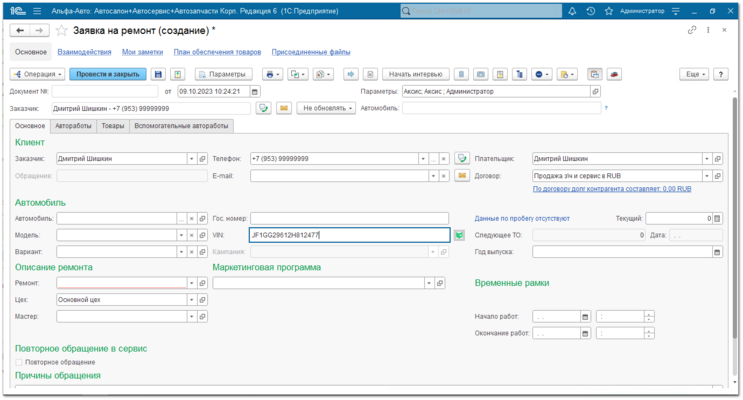
Task: Open the Вспомогательные авторaботы tab
Action: coord(181,126)
